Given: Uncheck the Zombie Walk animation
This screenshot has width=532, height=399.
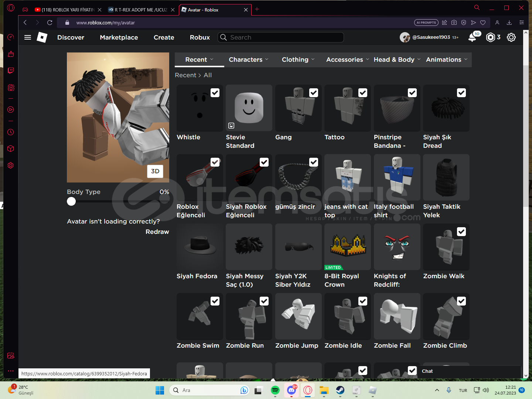Looking at the screenshot, I should tap(461, 232).
